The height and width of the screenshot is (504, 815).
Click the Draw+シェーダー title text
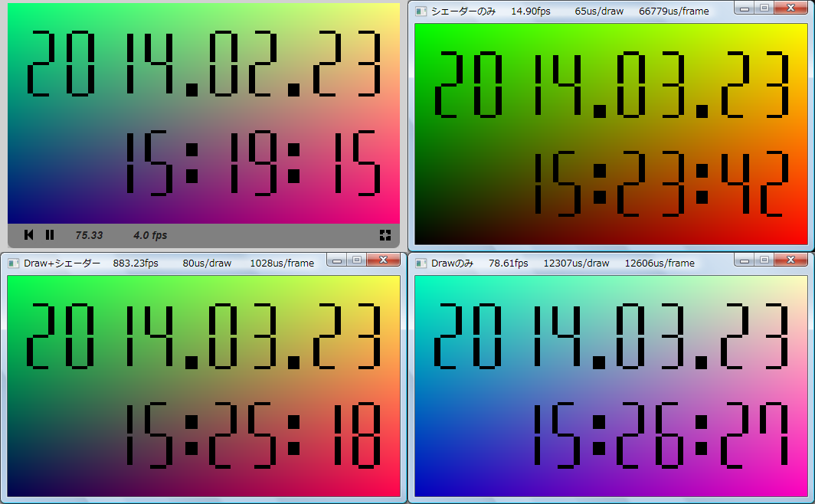(62, 263)
